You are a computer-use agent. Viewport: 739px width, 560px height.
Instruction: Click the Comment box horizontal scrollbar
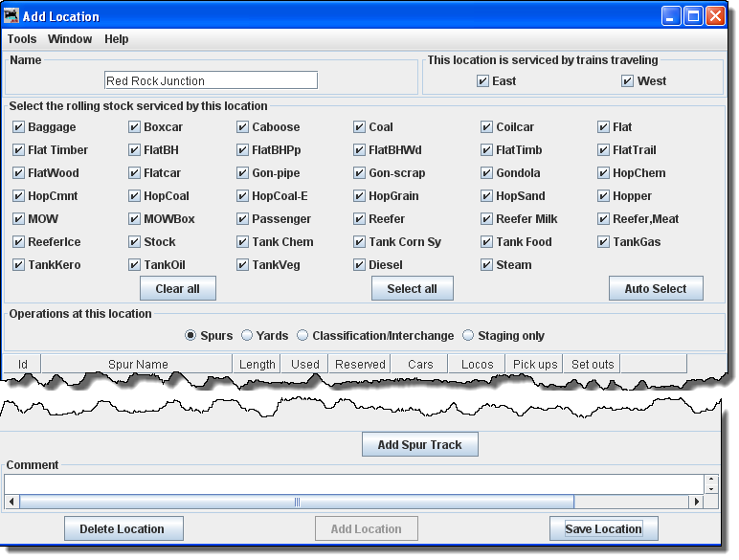point(297,502)
